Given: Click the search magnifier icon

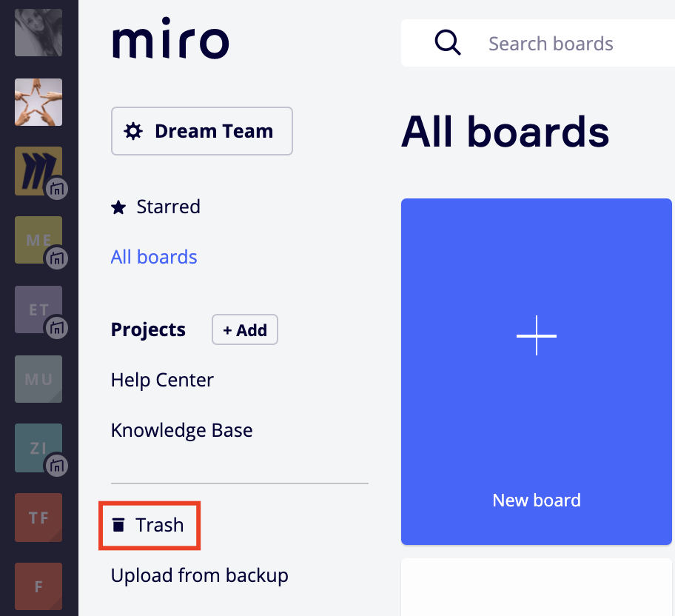Looking at the screenshot, I should [x=448, y=43].
